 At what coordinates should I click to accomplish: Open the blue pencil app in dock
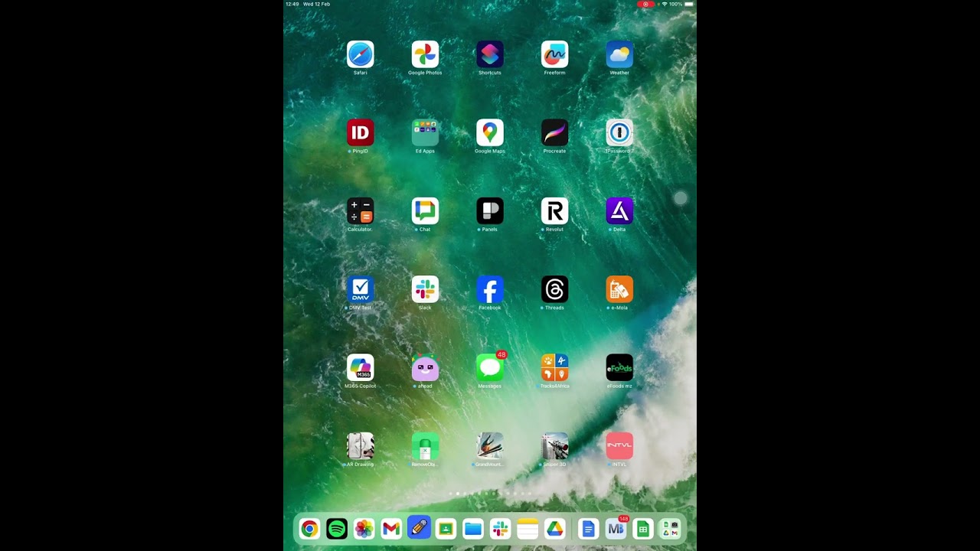(x=419, y=529)
